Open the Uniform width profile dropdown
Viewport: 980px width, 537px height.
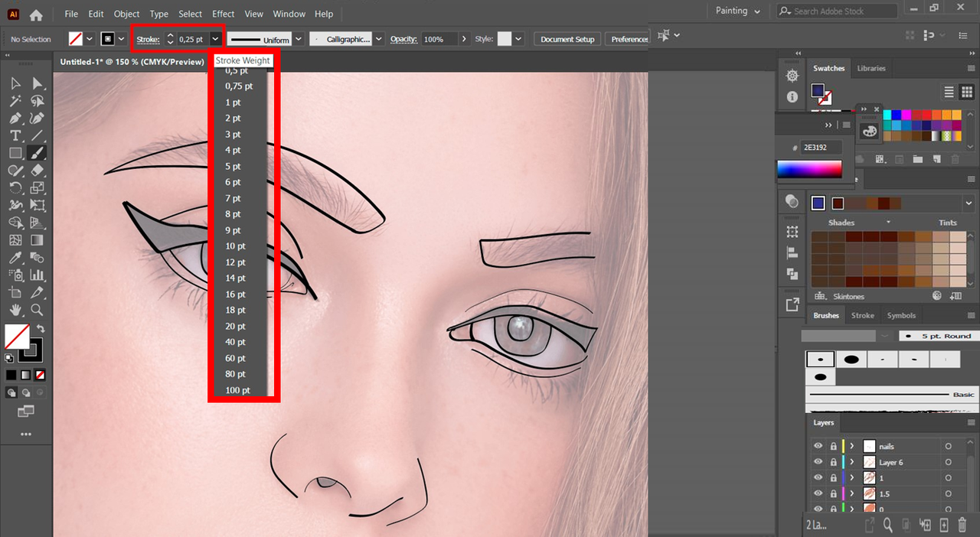click(299, 39)
